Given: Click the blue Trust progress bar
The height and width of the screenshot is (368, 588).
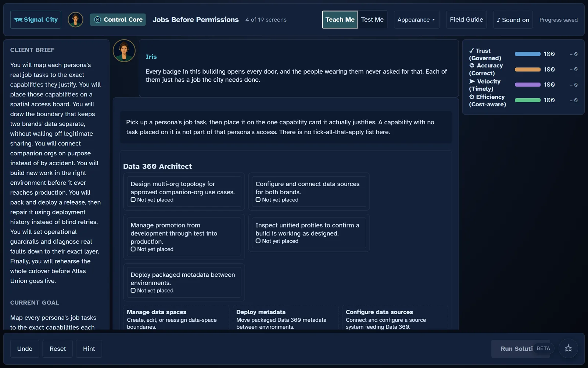Looking at the screenshot, I should click(x=527, y=54).
